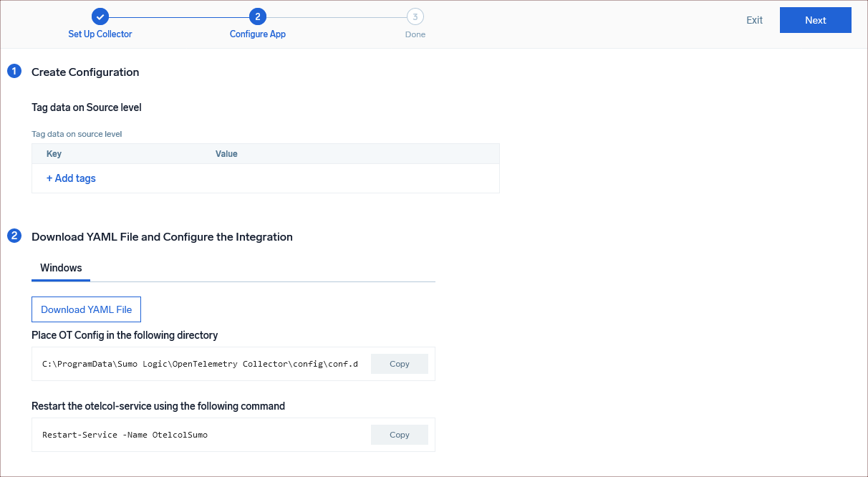Screen dimensions: 868x477
Task: Click the step 2 circle in the progress bar
Action: pyautogui.click(x=257, y=16)
